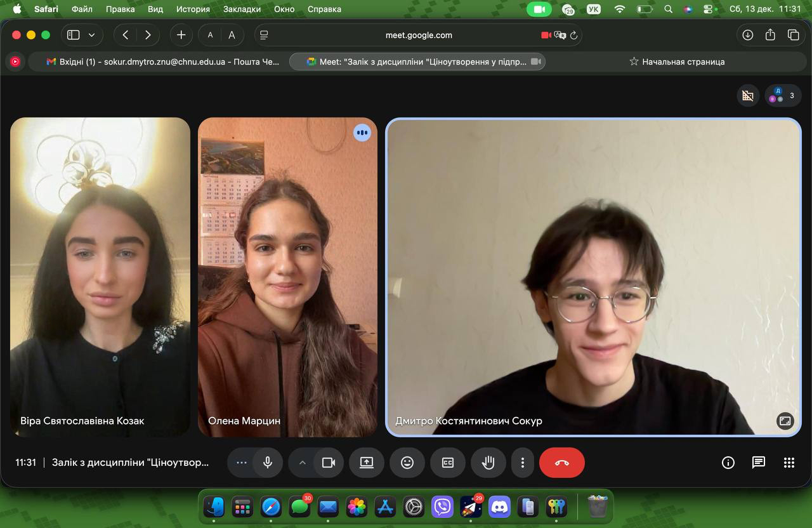This screenshot has width=812, height=528.
Task: Open meeting details info icon
Action: coord(728,463)
